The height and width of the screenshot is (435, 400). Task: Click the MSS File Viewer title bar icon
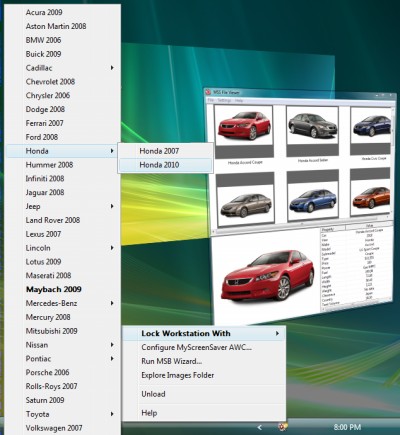coord(208,92)
